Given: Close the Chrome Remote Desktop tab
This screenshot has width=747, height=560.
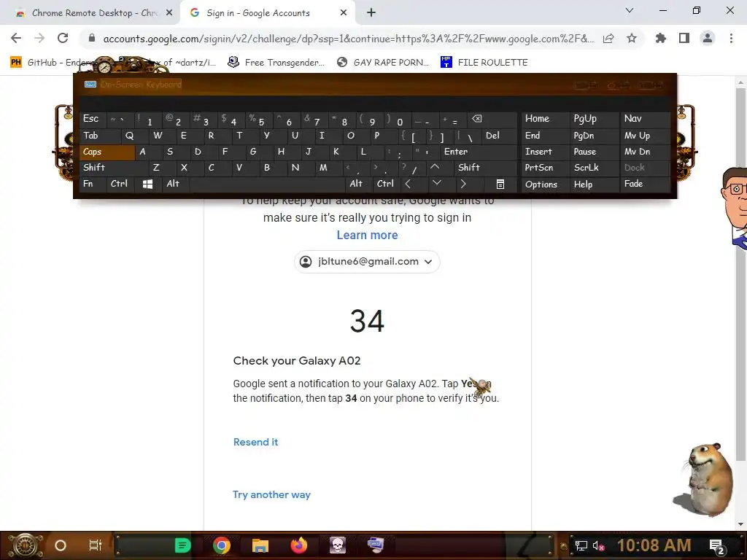Looking at the screenshot, I should [x=169, y=13].
